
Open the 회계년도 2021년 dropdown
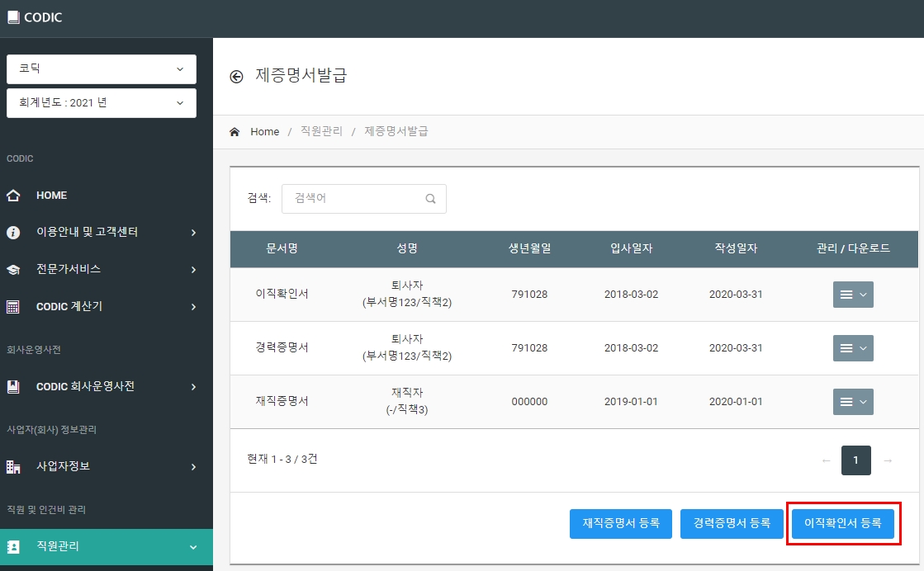(102, 103)
